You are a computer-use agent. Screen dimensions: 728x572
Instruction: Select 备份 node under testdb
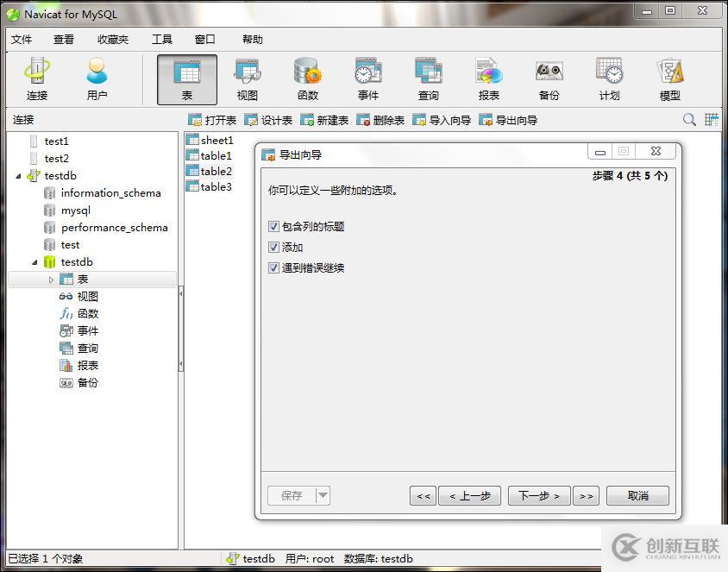point(78,382)
